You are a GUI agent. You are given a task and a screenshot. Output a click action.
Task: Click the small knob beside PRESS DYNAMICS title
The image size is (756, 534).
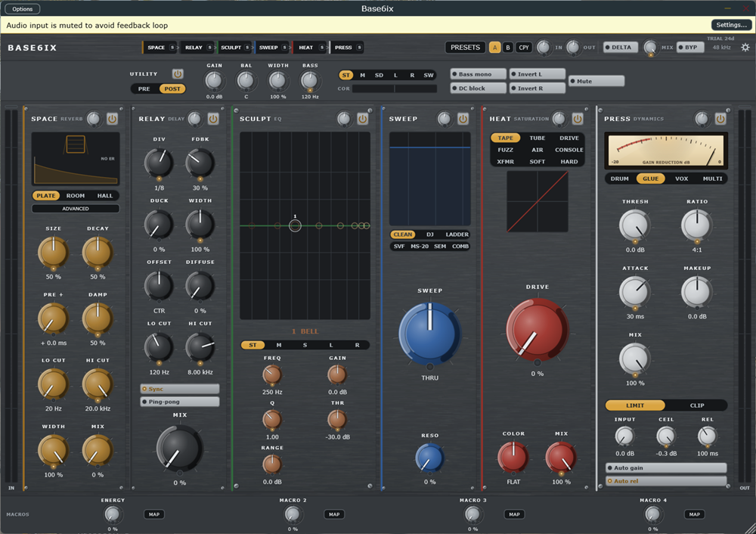click(702, 119)
